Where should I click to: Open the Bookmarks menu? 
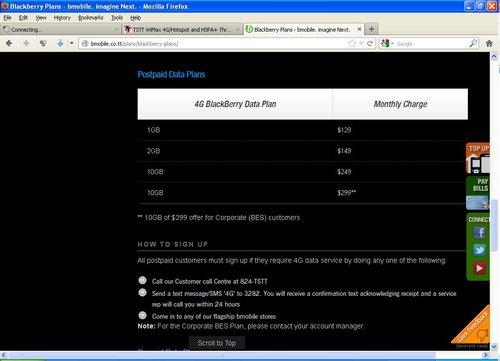coord(91,18)
